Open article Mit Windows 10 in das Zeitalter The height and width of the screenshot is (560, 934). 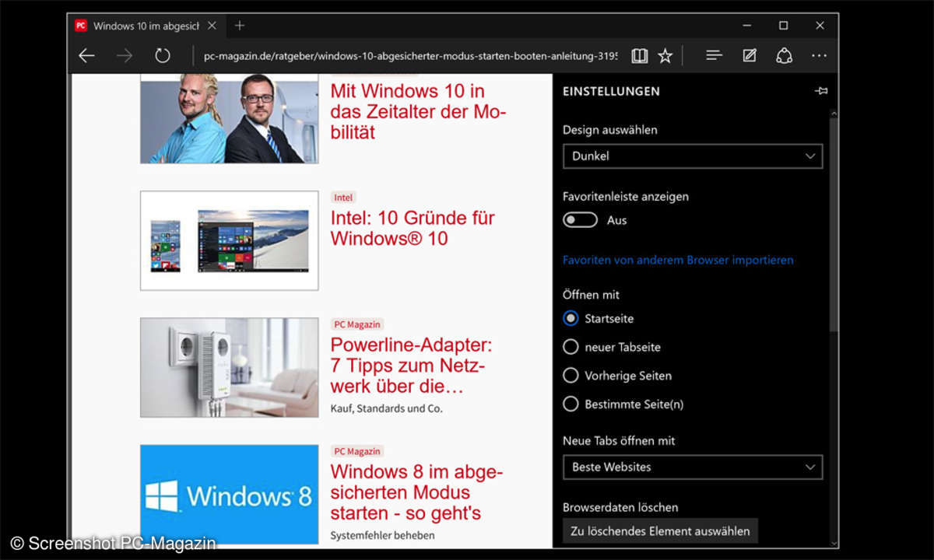tap(418, 111)
